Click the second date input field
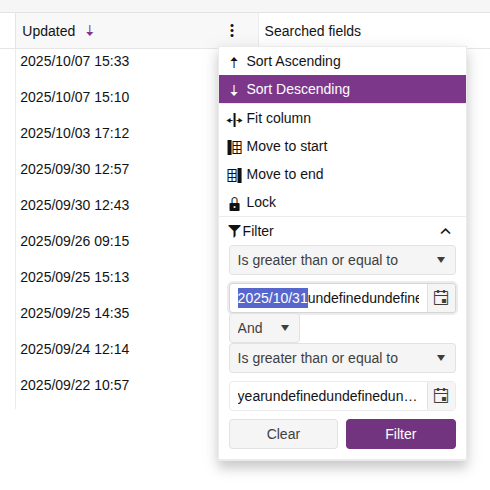This screenshot has width=490, height=490. pos(328,396)
